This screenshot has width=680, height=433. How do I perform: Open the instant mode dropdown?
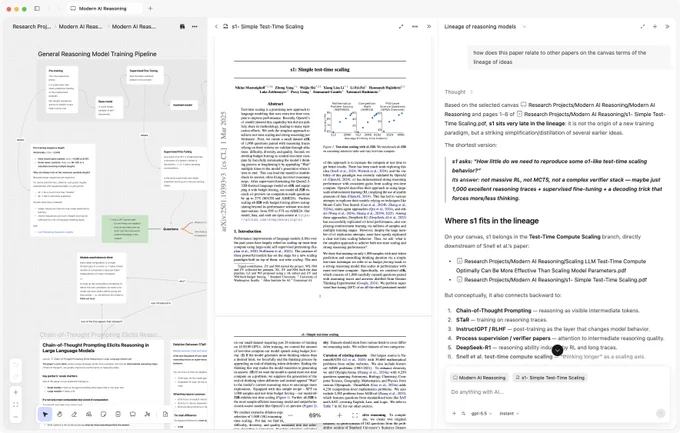509,413
